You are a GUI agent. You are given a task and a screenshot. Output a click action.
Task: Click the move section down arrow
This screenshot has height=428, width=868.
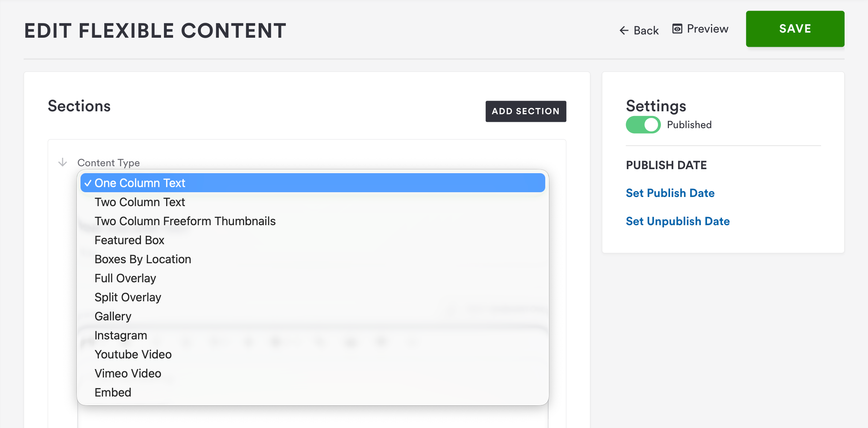(x=63, y=162)
